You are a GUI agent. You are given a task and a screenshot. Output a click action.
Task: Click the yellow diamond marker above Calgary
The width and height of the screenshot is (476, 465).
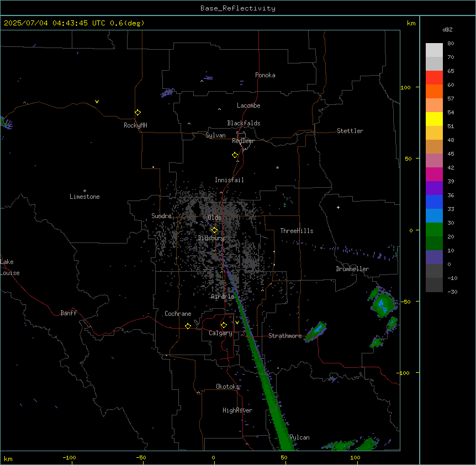(224, 325)
